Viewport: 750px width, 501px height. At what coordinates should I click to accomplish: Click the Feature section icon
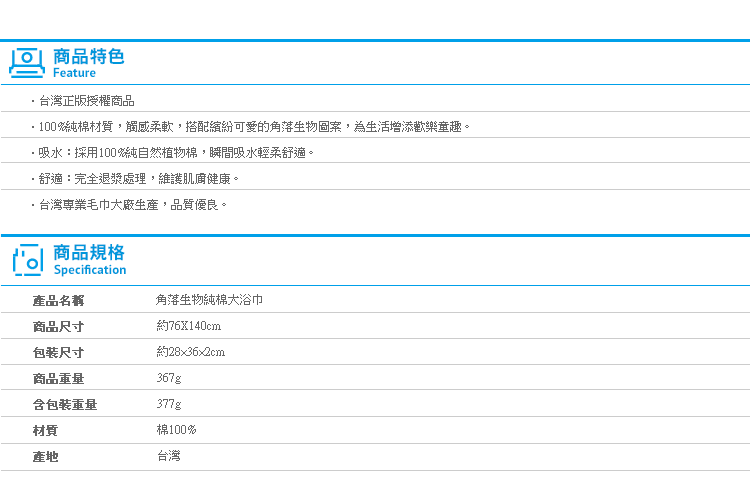click(27, 63)
